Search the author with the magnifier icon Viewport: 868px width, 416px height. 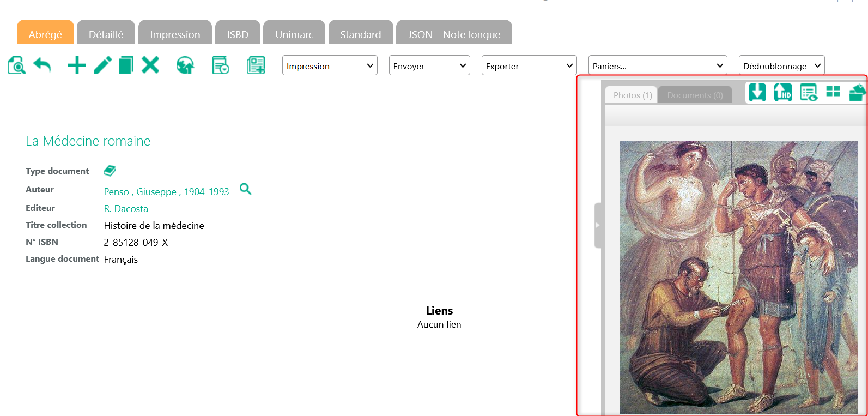246,189
